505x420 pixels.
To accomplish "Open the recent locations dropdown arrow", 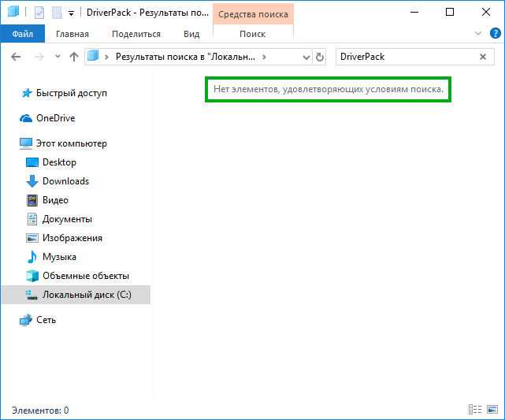I will tap(58, 57).
